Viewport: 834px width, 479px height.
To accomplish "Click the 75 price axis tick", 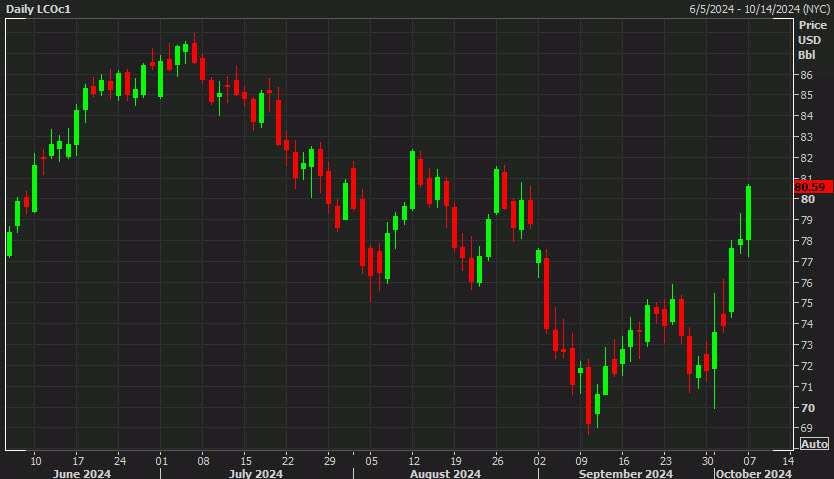I will [x=806, y=303].
